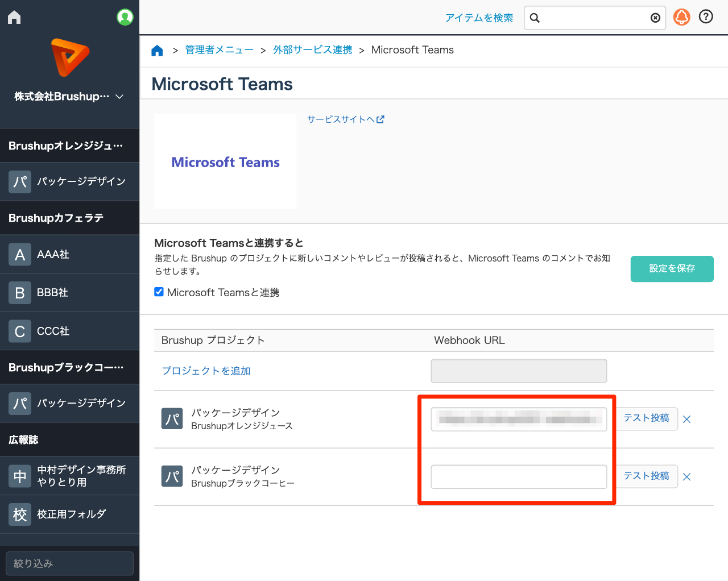
Task: Remove Brushupブラックコーヒー row with x icon
Action: click(x=687, y=477)
